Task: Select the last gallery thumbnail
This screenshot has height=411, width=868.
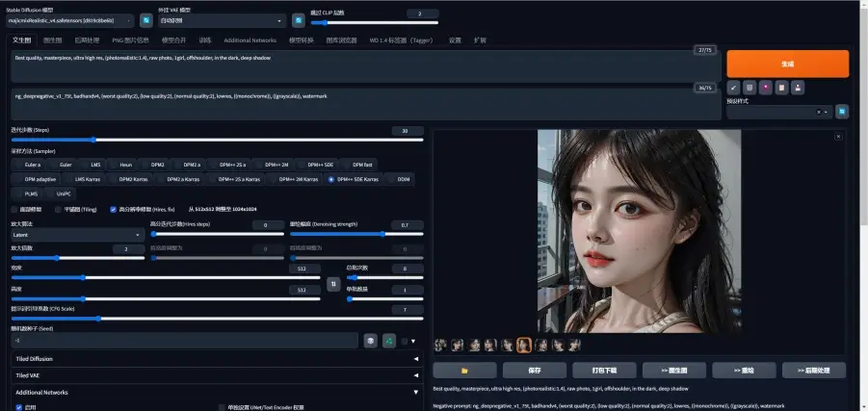Action: [x=574, y=346]
